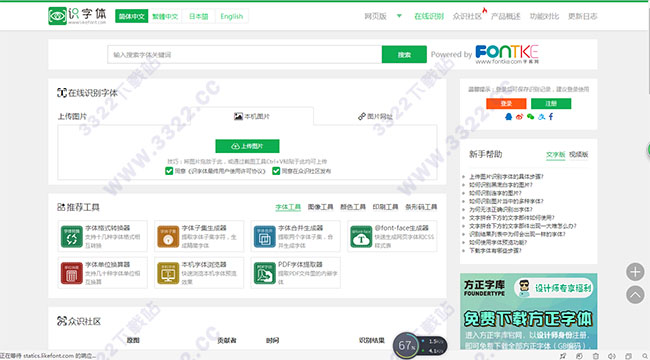Click the magnifier zoom icon in status bar
The image size is (650, 360).
tap(645, 356)
